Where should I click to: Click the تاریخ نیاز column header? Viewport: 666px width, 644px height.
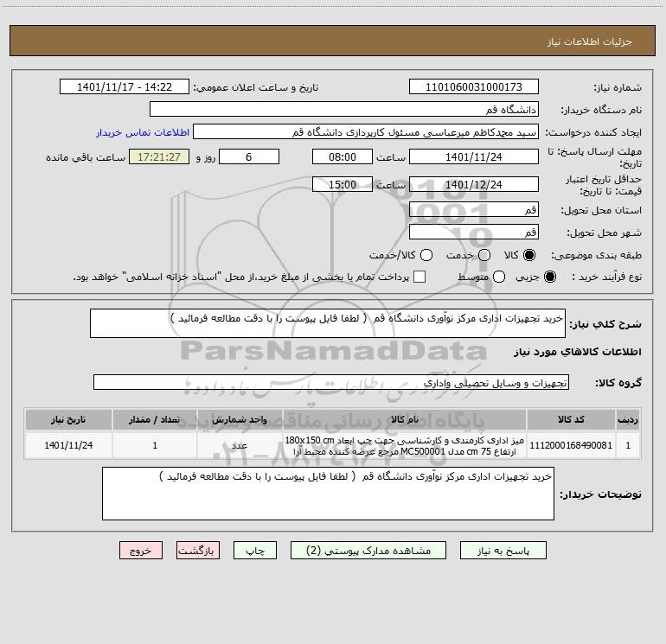(68, 419)
